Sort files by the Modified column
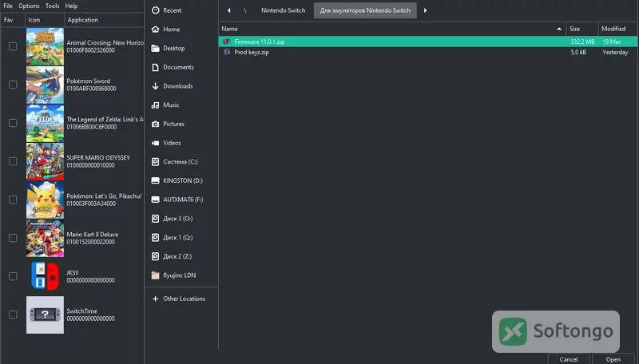Image resolution: width=639 pixels, height=364 pixels. pos(617,29)
